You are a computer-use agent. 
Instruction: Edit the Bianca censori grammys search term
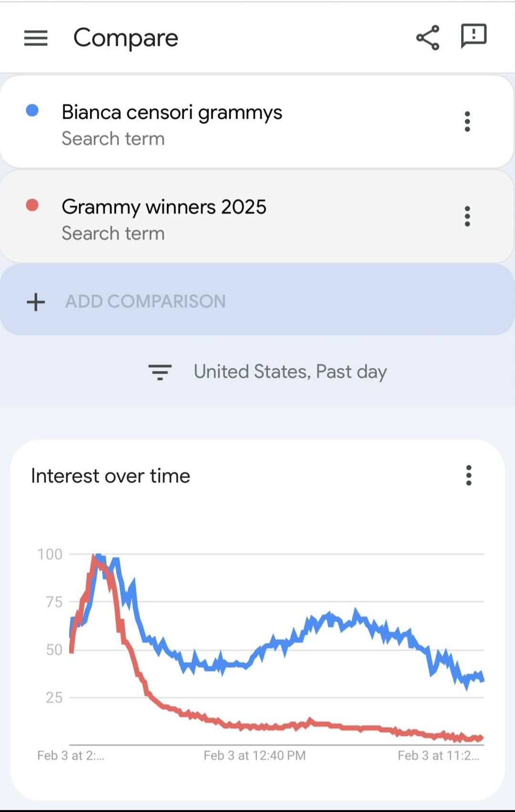[172, 113]
